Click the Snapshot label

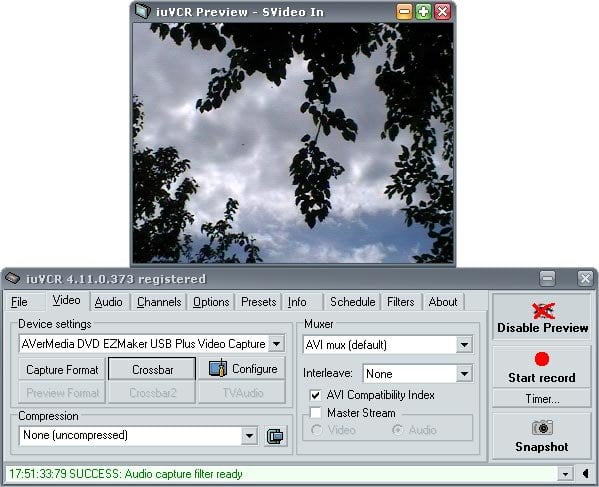click(x=542, y=447)
